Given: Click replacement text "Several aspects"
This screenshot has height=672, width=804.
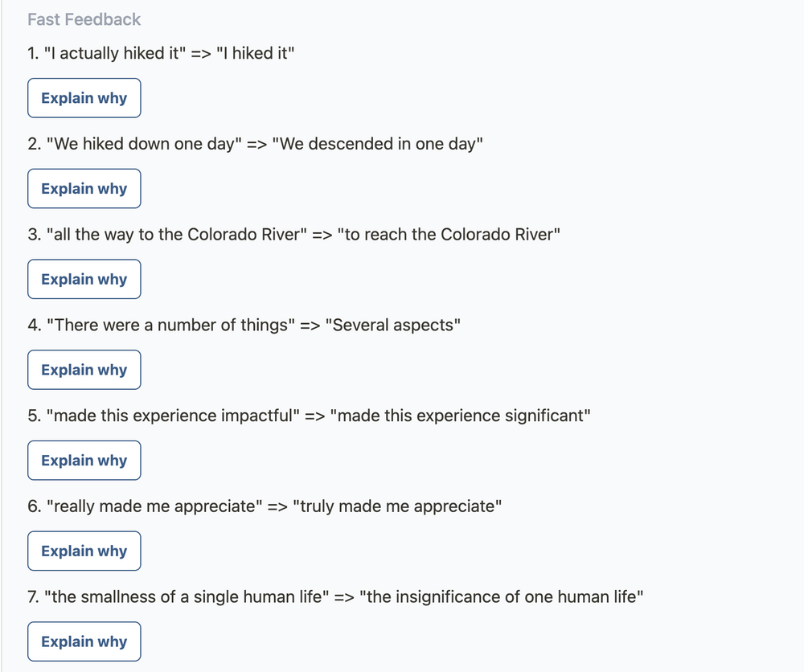Looking at the screenshot, I should [x=392, y=326].
